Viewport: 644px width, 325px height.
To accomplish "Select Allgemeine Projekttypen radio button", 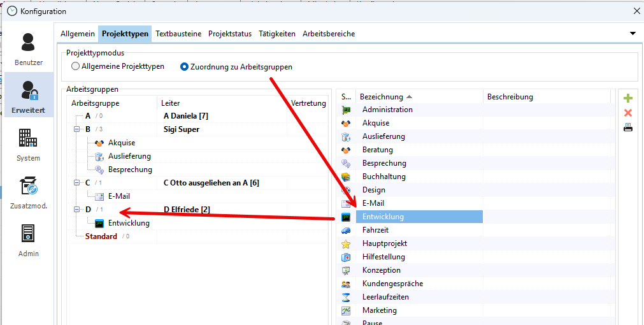I will click(x=76, y=66).
